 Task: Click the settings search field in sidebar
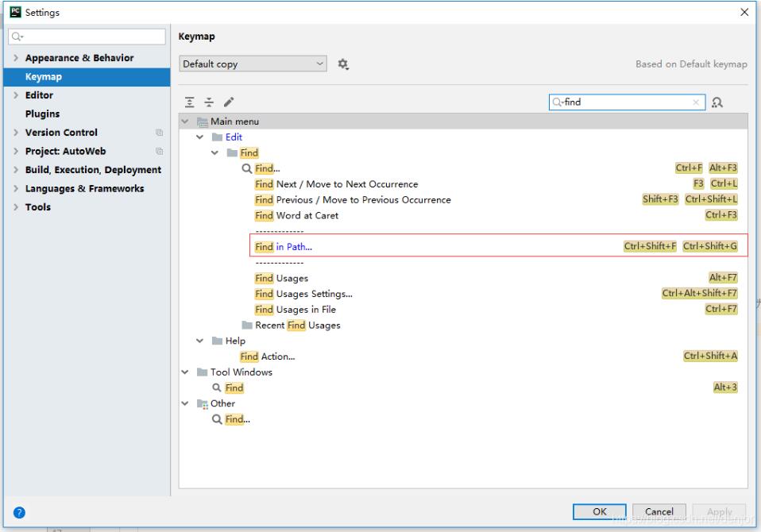pyautogui.click(x=87, y=37)
